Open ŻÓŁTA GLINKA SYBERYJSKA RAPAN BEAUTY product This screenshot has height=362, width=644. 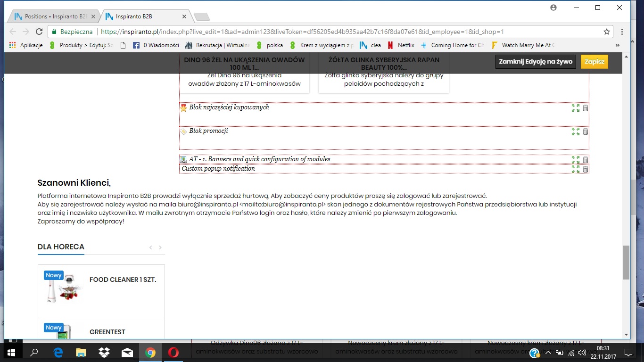coord(384,64)
